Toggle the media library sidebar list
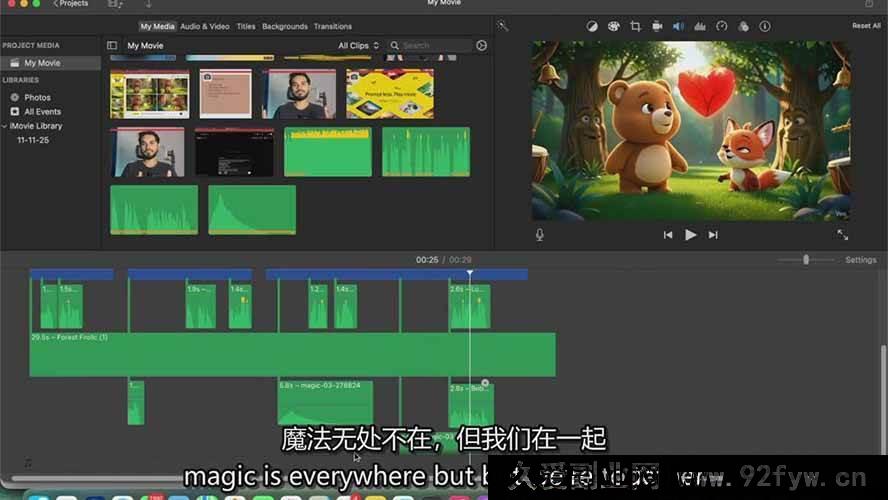The image size is (888, 500). click(x=112, y=45)
